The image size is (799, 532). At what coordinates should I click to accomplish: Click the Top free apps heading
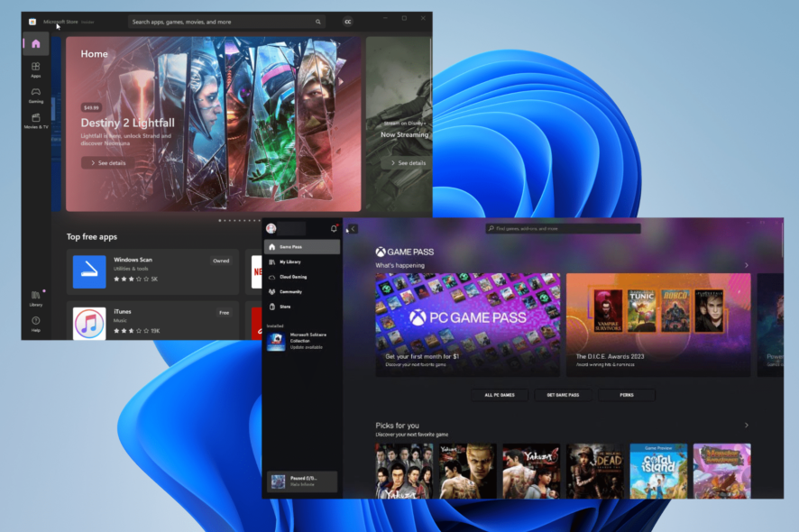(92, 236)
